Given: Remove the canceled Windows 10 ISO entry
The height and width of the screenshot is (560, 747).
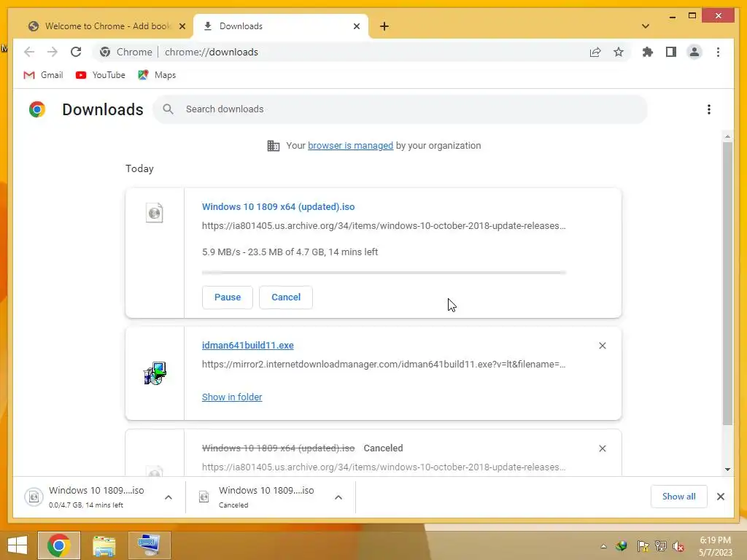Looking at the screenshot, I should tap(602, 448).
